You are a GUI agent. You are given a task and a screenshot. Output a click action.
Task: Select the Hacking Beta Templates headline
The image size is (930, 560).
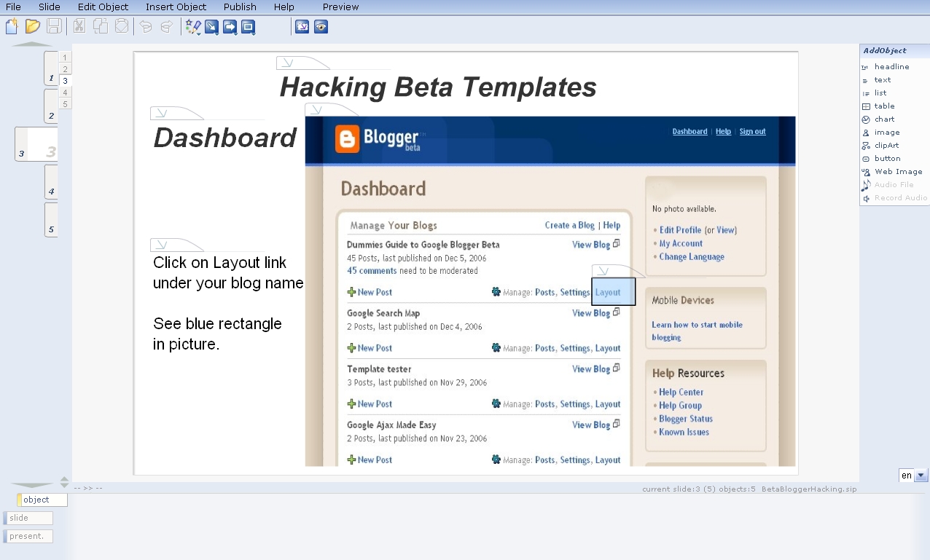tap(438, 87)
